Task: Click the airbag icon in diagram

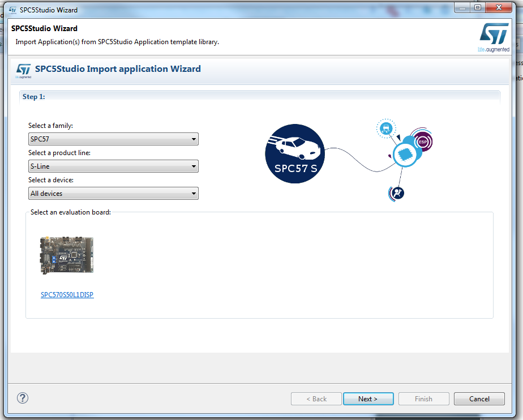Action: coord(397,193)
